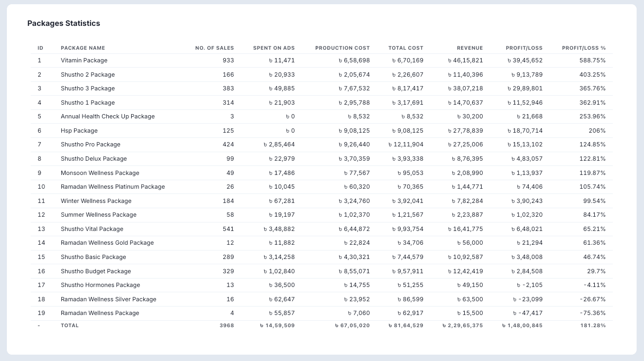Click the Packages Statistics heading
This screenshot has width=644, height=361.
(x=64, y=24)
